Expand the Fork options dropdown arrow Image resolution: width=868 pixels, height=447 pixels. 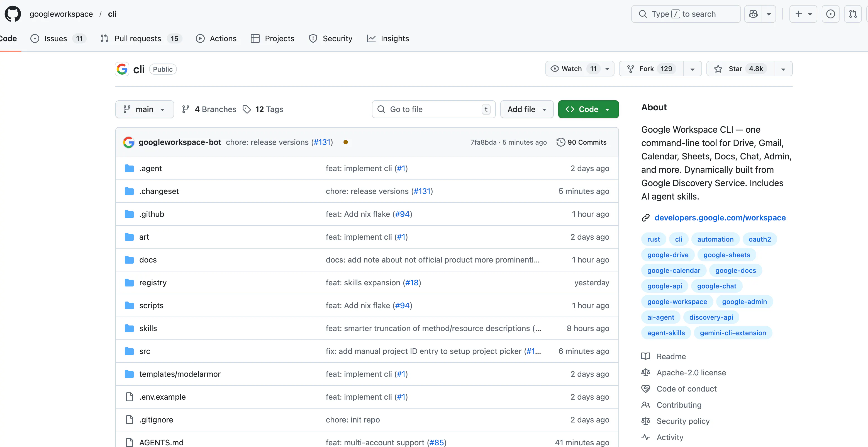tap(693, 69)
